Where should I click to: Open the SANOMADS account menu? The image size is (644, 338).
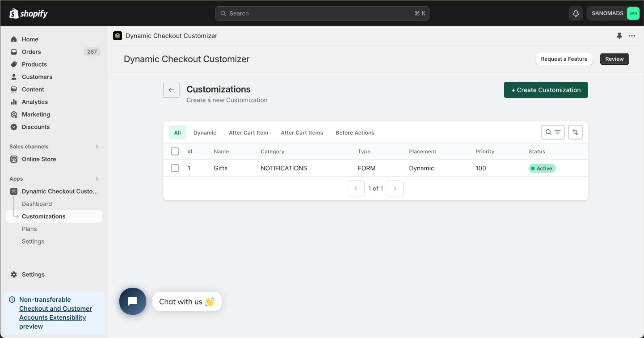(613, 13)
